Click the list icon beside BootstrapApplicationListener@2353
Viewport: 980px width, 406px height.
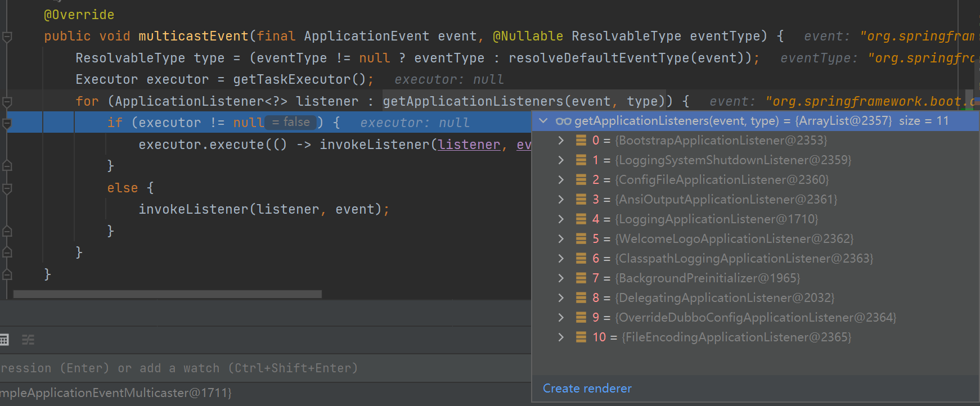click(581, 141)
